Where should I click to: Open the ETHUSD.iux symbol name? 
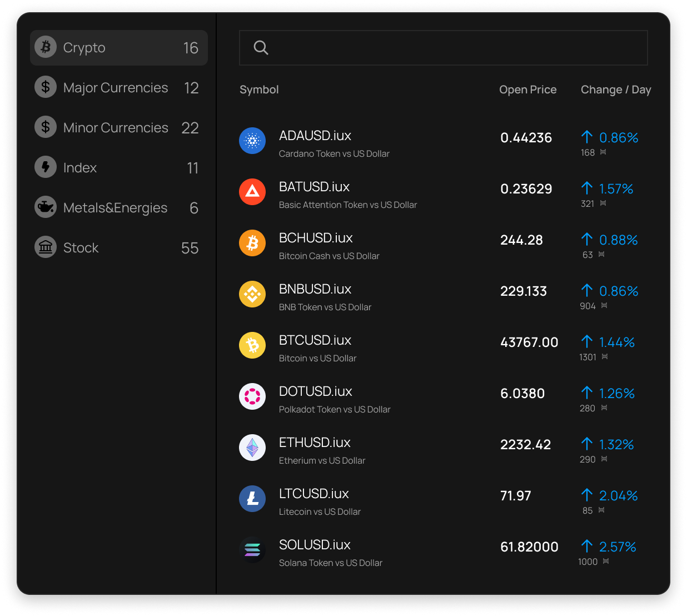point(315,443)
